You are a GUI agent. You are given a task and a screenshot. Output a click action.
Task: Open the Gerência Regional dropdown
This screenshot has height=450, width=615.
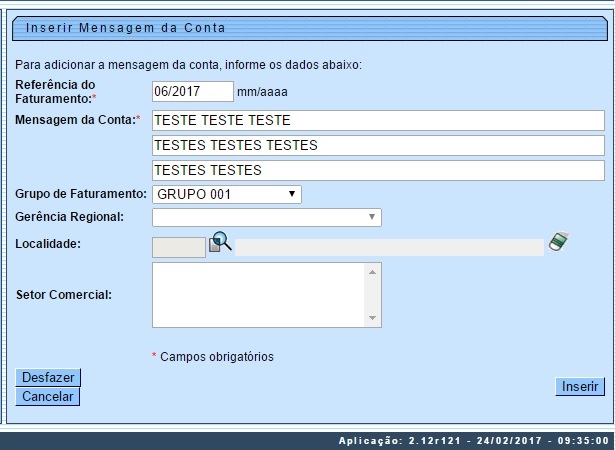(267, 217)
